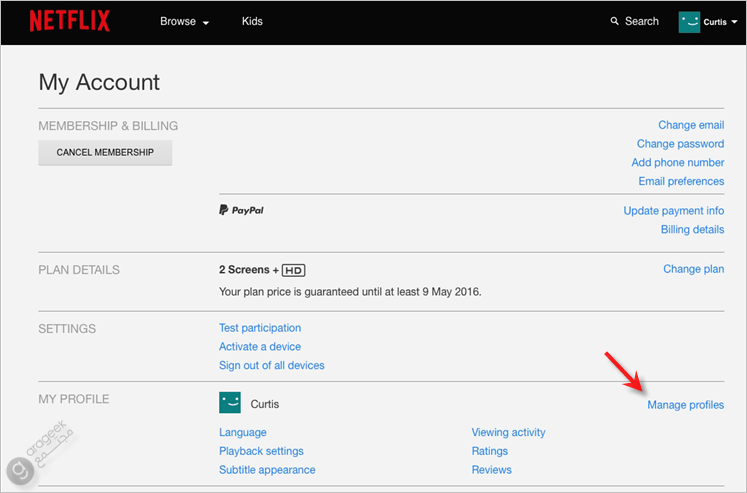Click the Curtis avatar under My Profile

230,403
